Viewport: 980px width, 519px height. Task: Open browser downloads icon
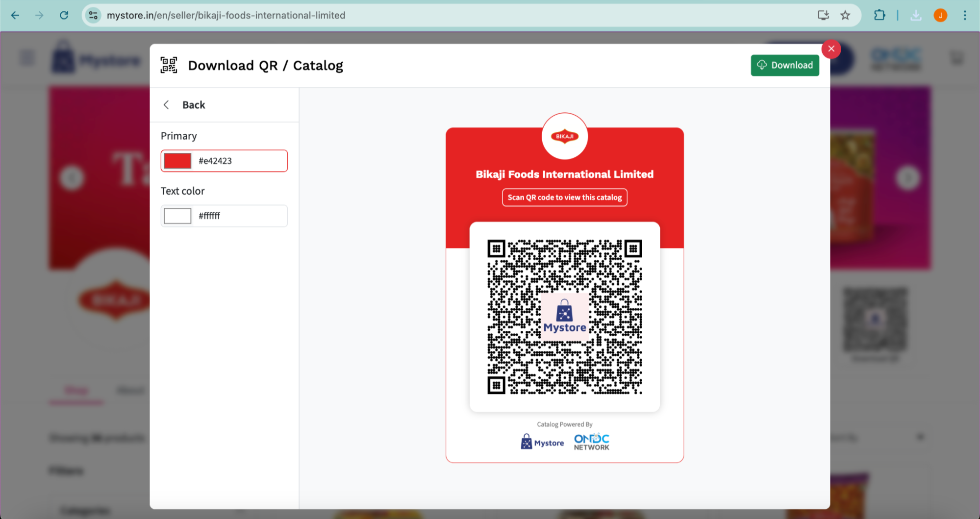point(916,15)
